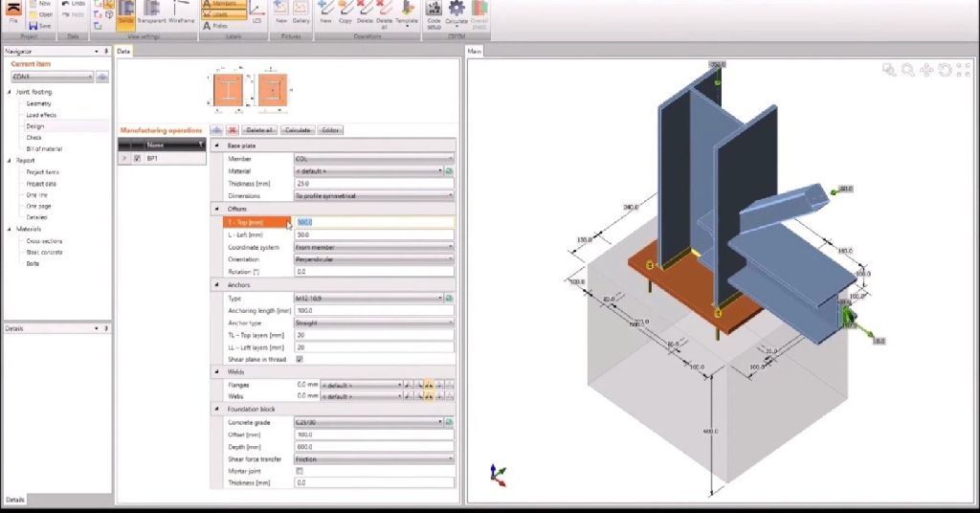Image resolution: width=980 pixels, height=513 pixels.
Task: Toggle the LCS axes icon
Action: [x=256, y=11]
